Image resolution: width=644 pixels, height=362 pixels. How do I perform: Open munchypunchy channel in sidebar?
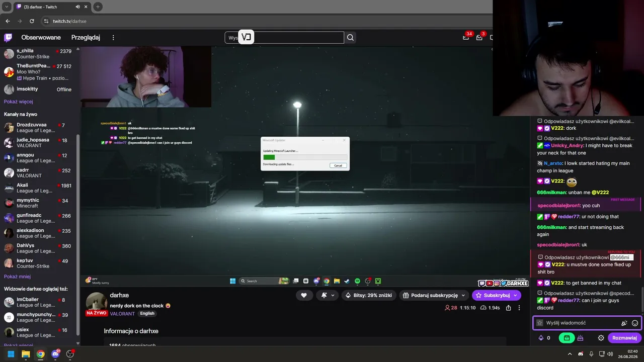(x=38, y=317)
